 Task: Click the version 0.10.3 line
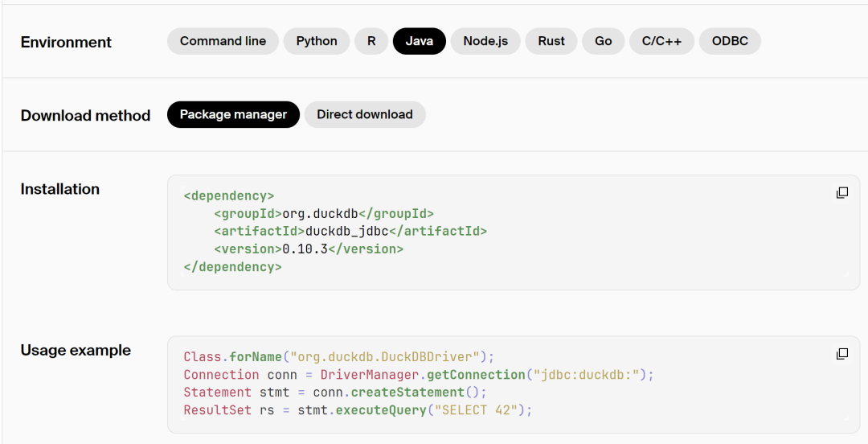tap(309, 249)
